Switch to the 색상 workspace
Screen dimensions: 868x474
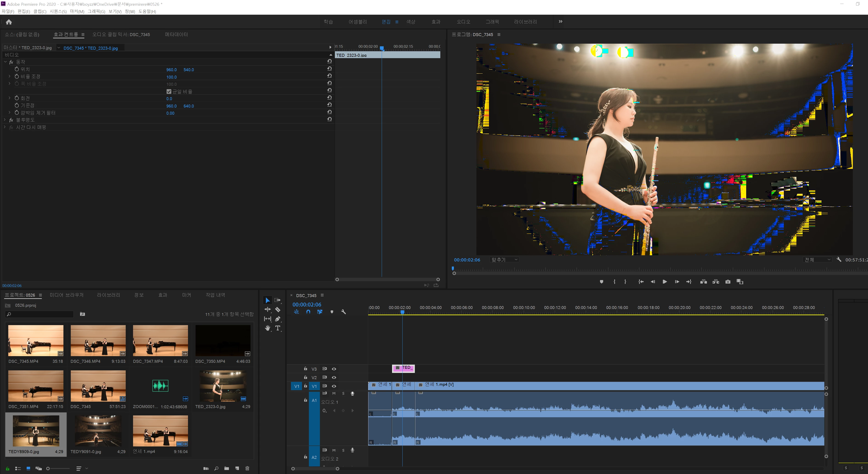click(x=410, y=22)
